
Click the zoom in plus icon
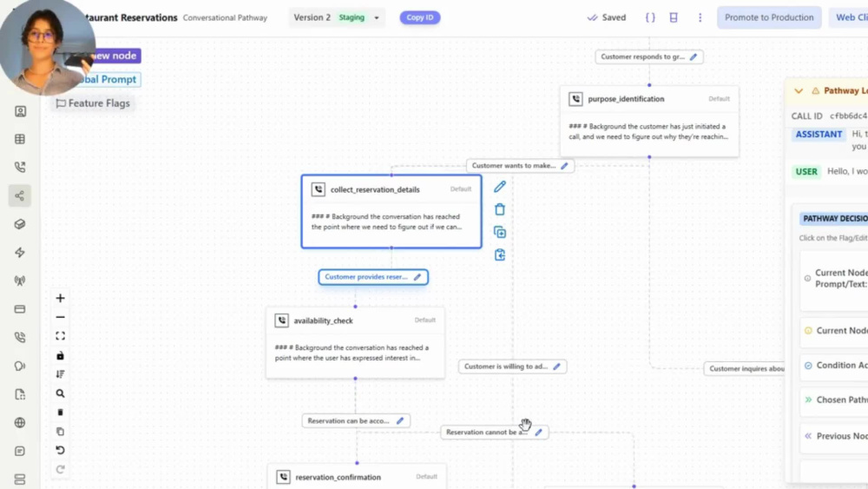[61, 298]
